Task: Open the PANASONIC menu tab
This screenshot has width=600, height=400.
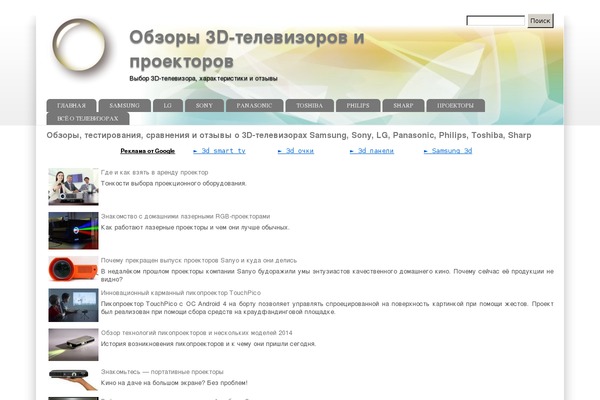Action: [254, 105]
